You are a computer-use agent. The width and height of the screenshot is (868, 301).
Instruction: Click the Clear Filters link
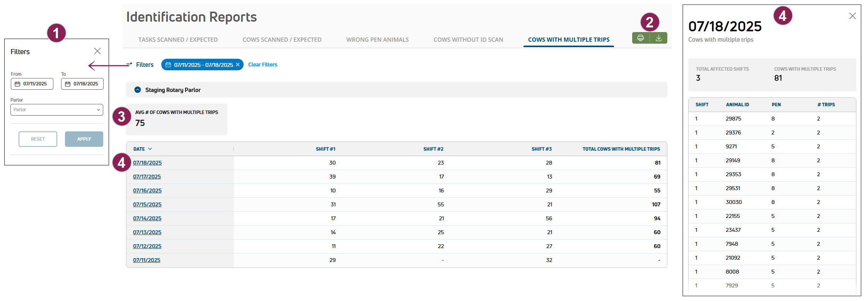[263, 65]
